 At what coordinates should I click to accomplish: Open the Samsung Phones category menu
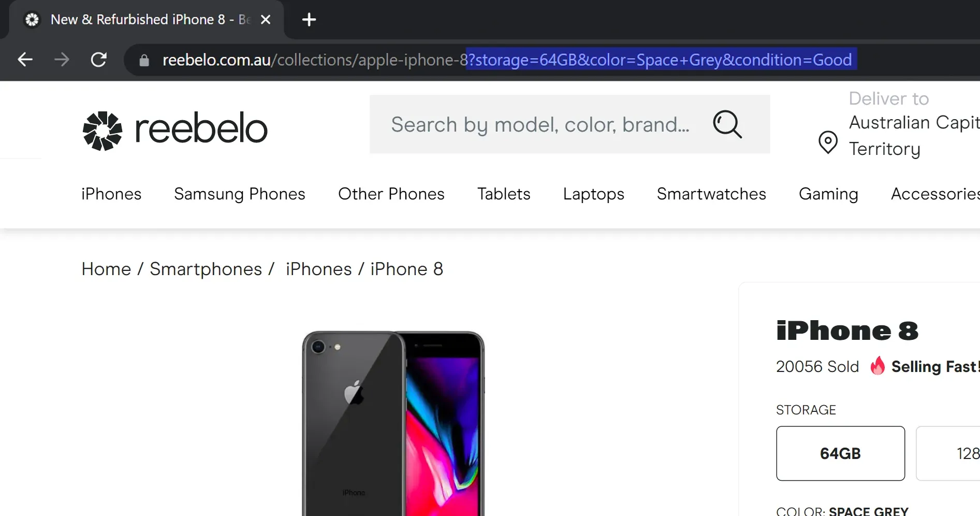240,194
